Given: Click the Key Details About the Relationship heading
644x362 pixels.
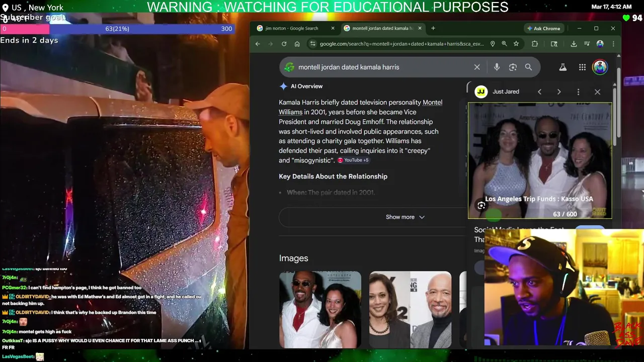Looking at the screenshot, I should (333, 176).
